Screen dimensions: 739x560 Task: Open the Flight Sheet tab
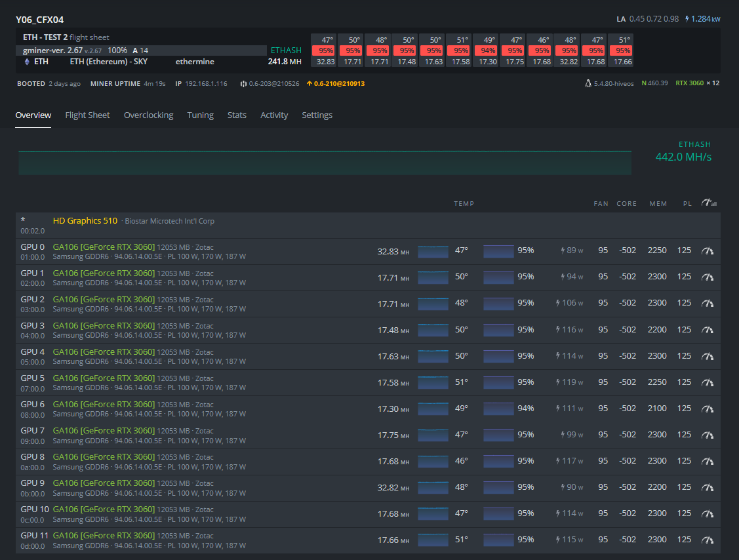click(x=87, y=115)
